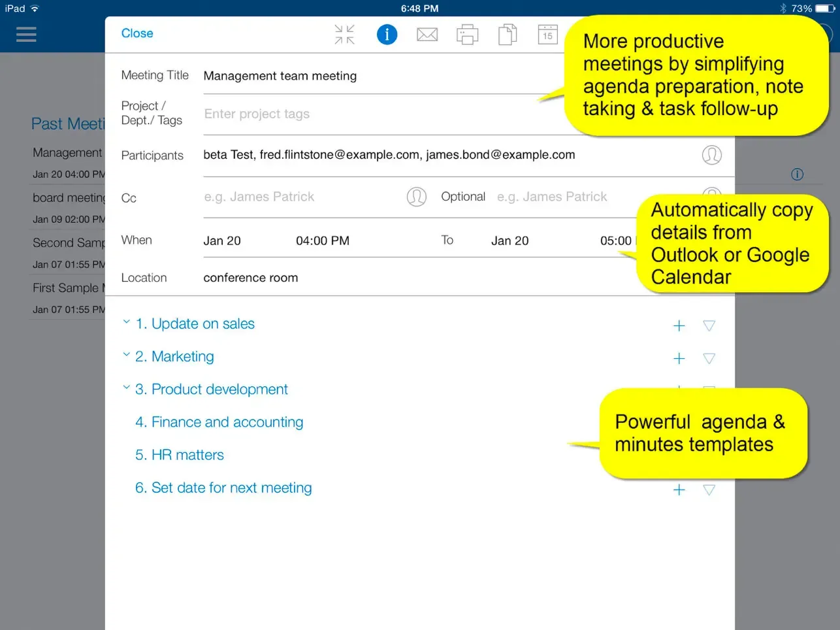Select the print icon in the toolbar
The height and width of the screenshot is (630, 840).
(x=467, y=34)
